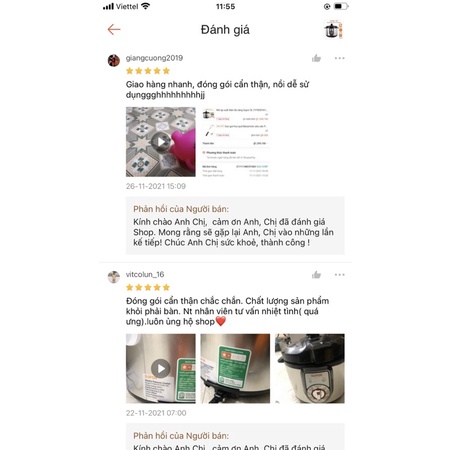Open more options for vitcolun_16 review
Viewport: 450px width, 450px height.
coord(339,275)
